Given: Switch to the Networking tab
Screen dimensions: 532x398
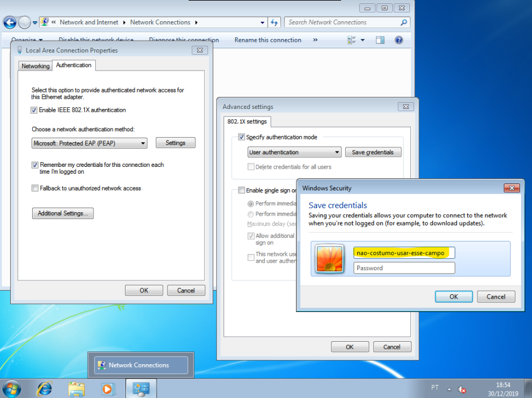Looking at the screenshot, I should click(36, 66).
